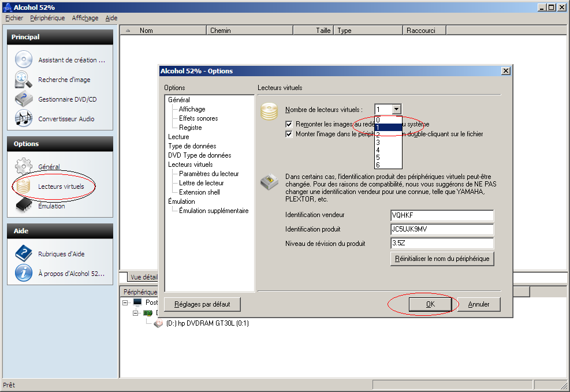Click the Alcohol 52% title bar icon

(8, 8)
